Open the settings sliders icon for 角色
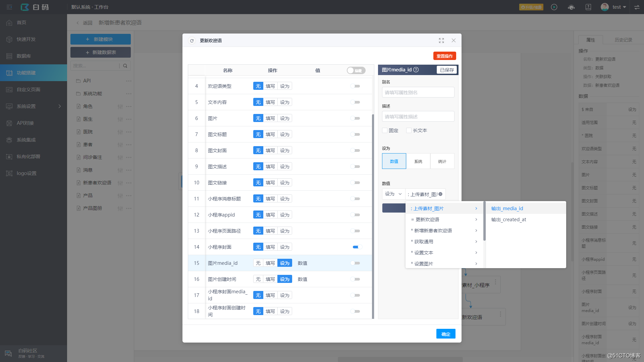644x362 pixels. click(x=120, y=107)
